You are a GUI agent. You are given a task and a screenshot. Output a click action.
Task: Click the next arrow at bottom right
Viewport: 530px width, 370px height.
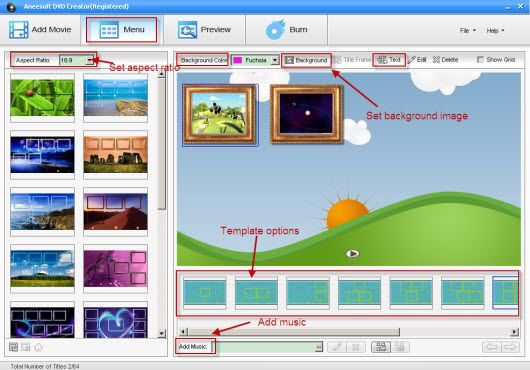click(511, 347)
